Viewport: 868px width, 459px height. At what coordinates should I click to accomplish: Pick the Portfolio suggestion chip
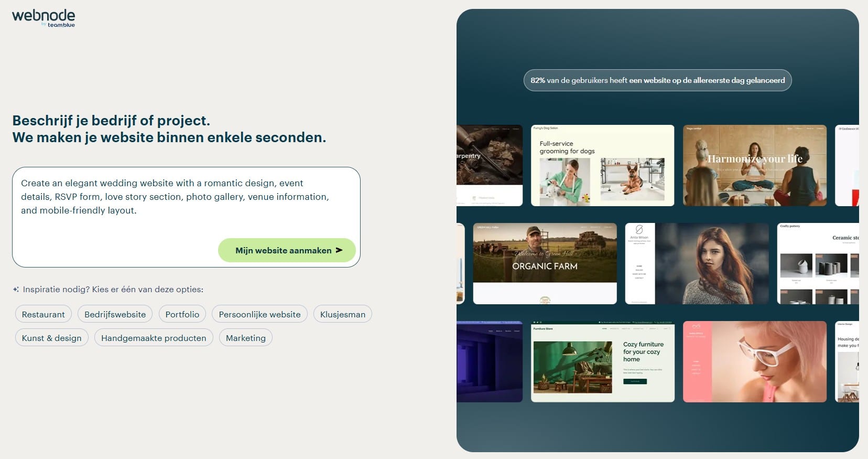(182, 314)
